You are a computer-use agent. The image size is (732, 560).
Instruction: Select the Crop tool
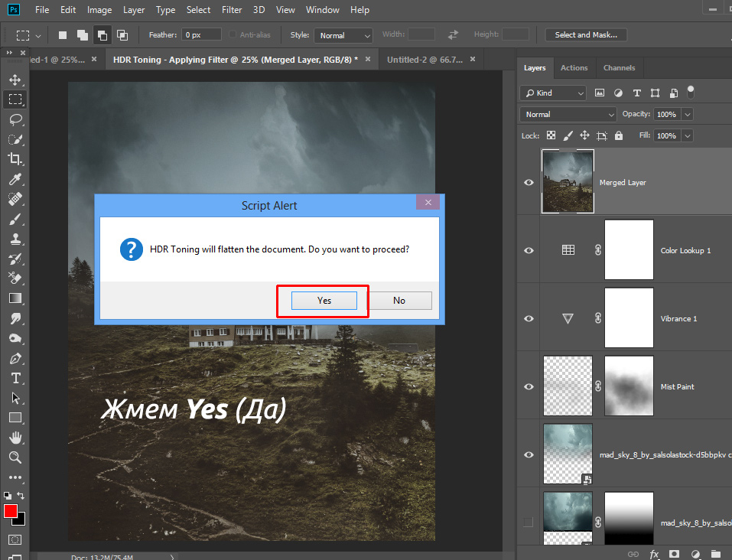click(15, 159)
